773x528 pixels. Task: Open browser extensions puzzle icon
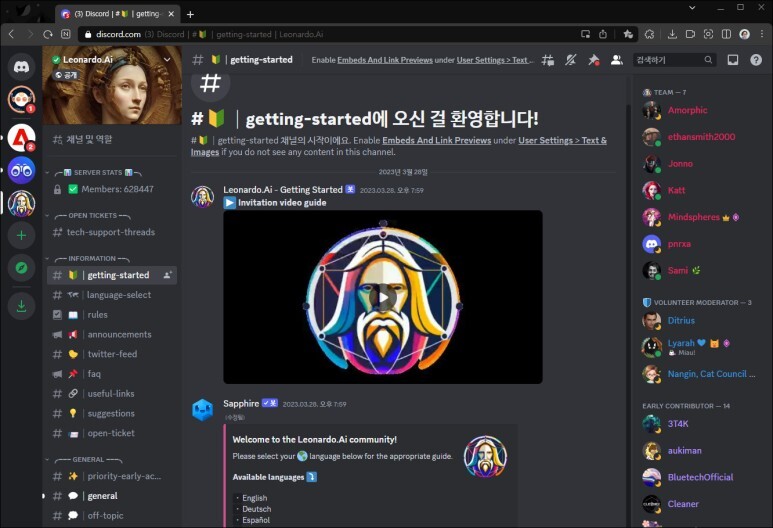(x=649, y=34)
